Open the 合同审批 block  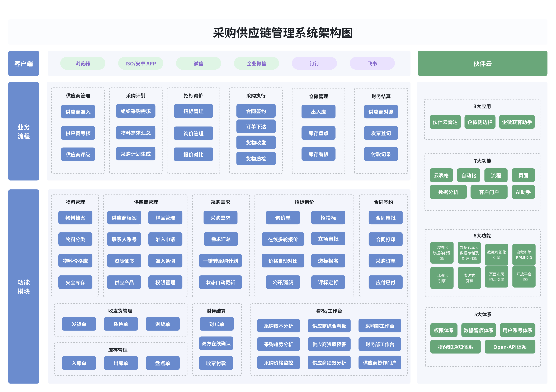coord(385,218)
